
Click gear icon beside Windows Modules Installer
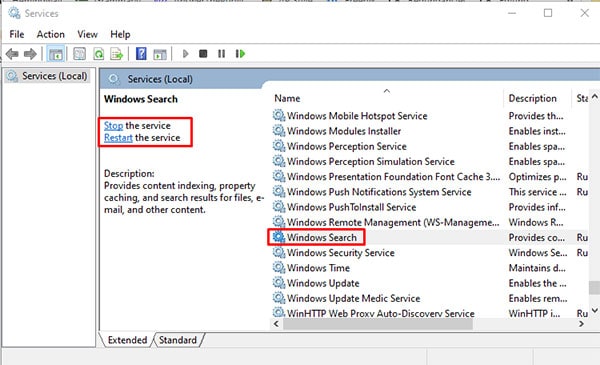[x=279, y=131]
